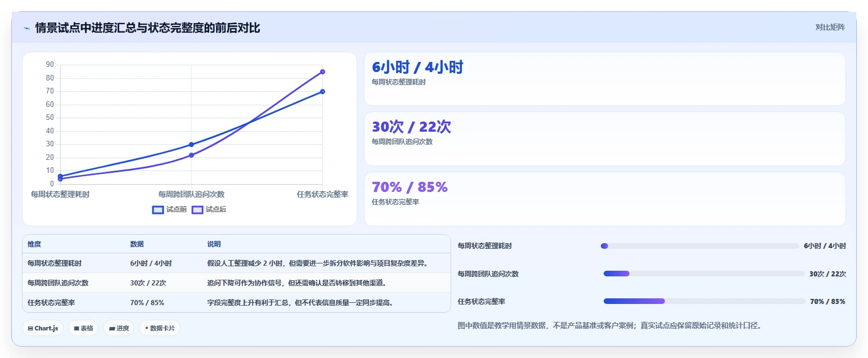
Task: Click the description starting 字段完整度上升有利于汇总
Action: tap(300, 303)
